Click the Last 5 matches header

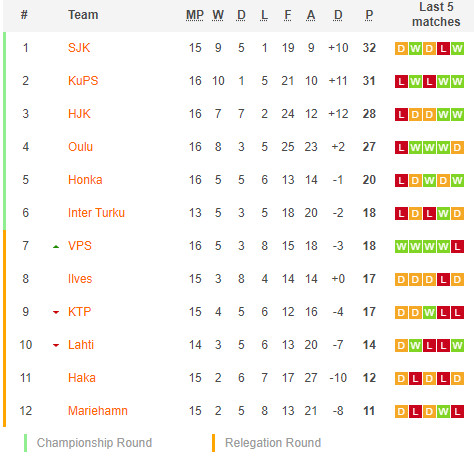click(436, 14)
